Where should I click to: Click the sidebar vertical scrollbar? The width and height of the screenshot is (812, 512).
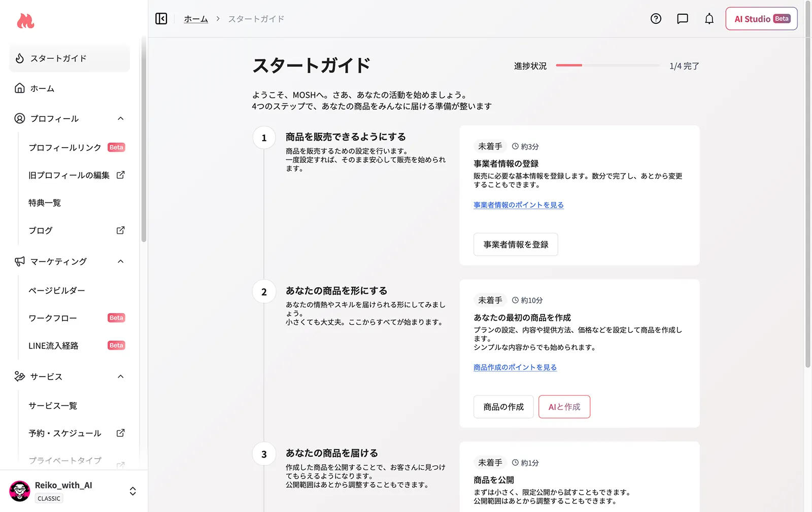pyautogui.click(x=144, y=140)
